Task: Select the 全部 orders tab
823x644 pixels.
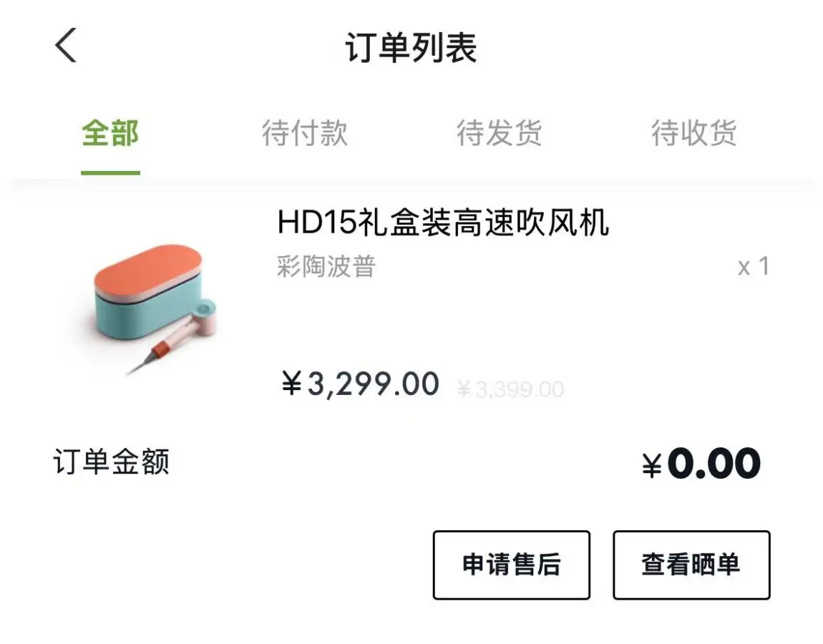Action: [x=110, y=133]
